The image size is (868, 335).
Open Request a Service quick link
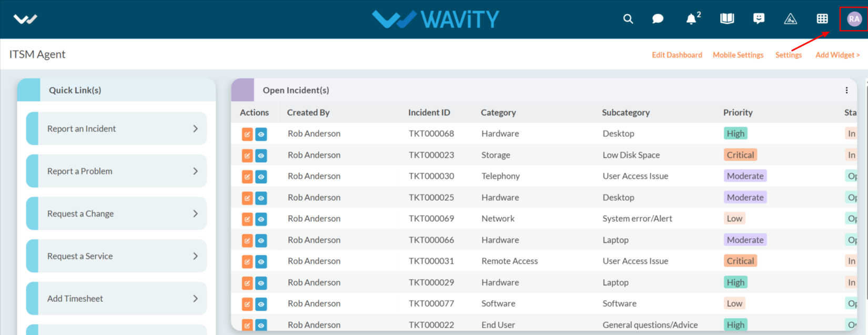point(116,256)
